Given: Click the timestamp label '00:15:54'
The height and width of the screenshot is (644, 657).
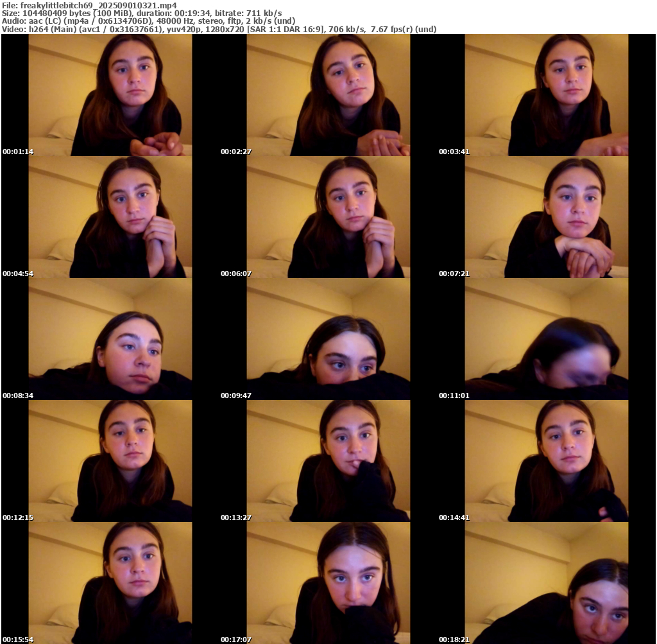Looking at the screenshot, I should (18, 640).
